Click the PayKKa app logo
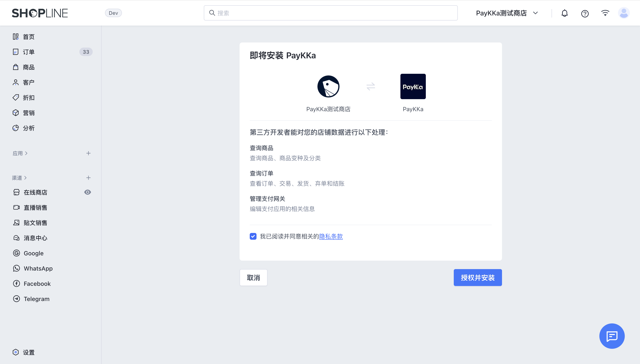This screenshot has width=640, height=364. click(x=413, y=86)
